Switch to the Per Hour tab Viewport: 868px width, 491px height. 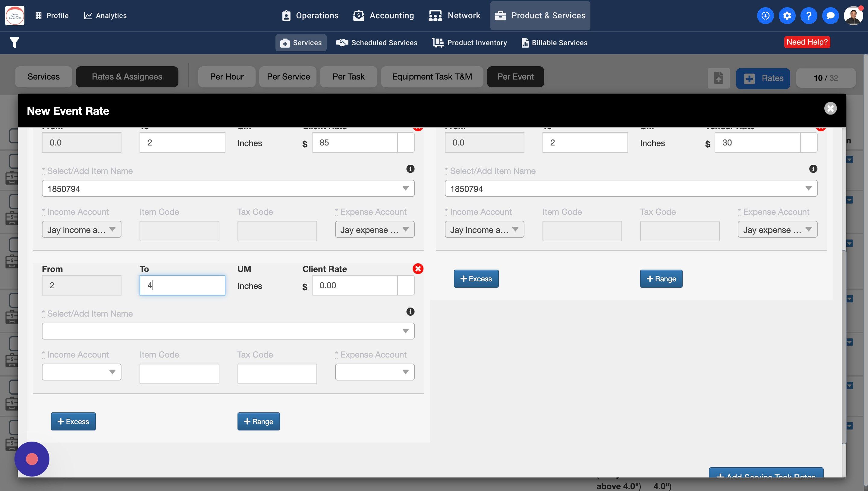(227, 77)
